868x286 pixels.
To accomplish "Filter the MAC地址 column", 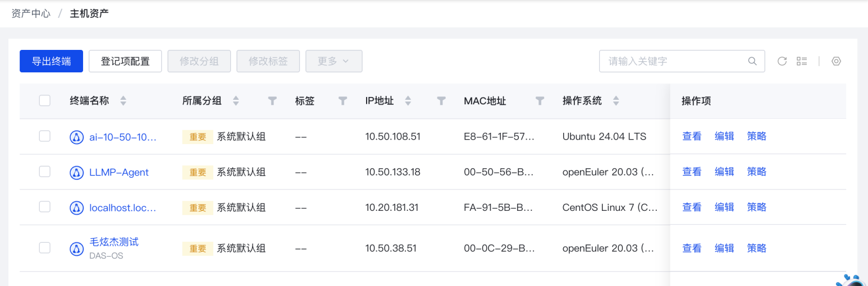I will pos(540,101).
